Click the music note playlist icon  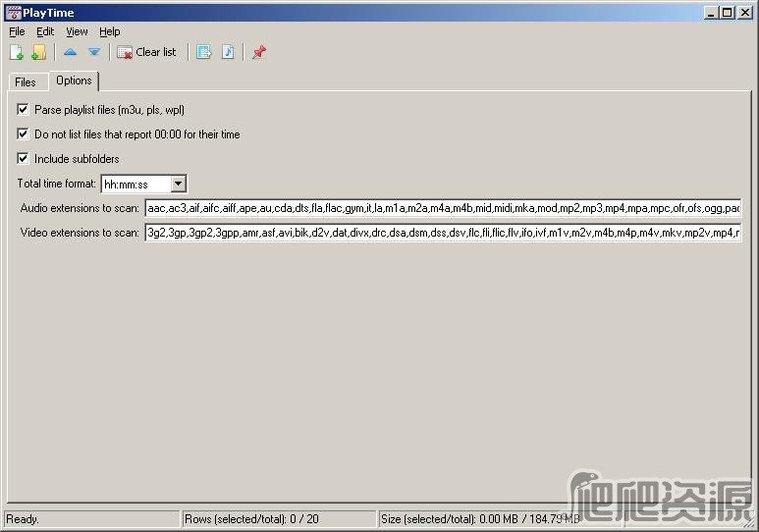point(228,52)
